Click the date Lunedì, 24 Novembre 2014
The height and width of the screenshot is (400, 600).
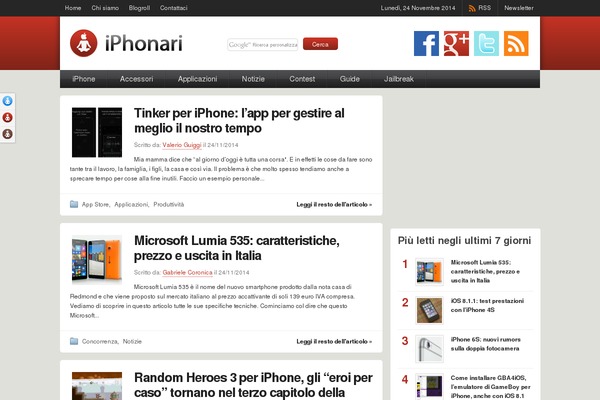418,8
